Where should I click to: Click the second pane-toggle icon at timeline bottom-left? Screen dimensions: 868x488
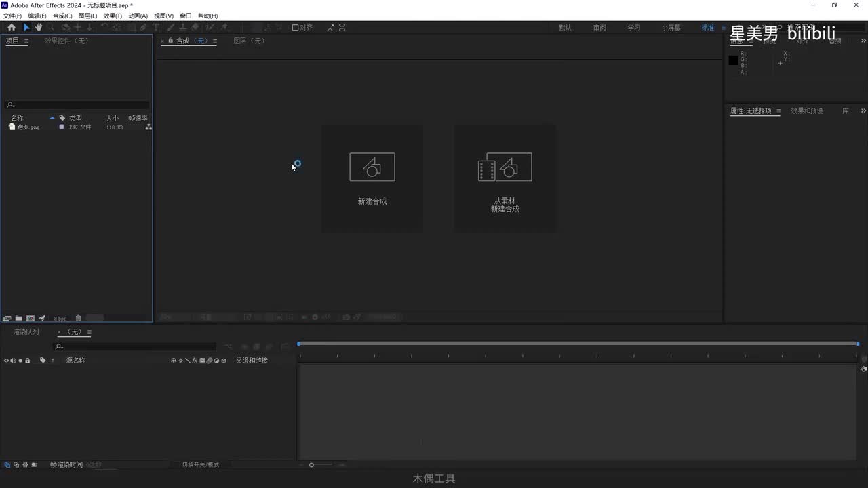(16, 465)
